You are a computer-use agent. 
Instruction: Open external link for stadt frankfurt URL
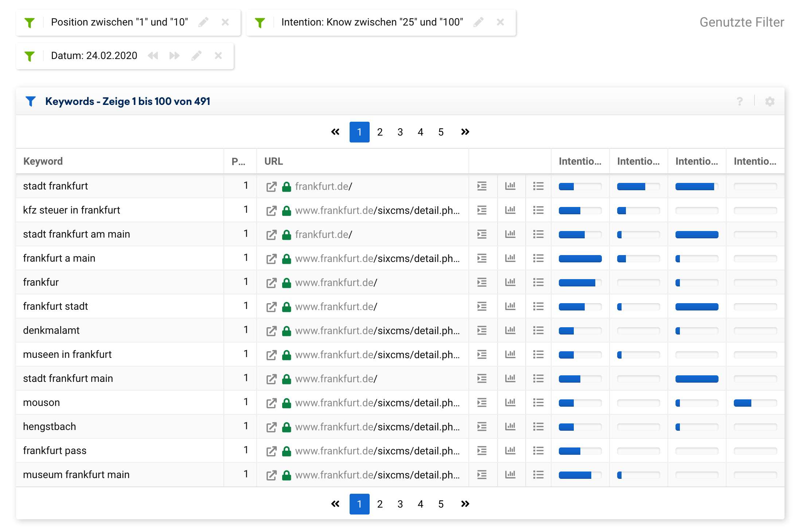coord(271,187)
